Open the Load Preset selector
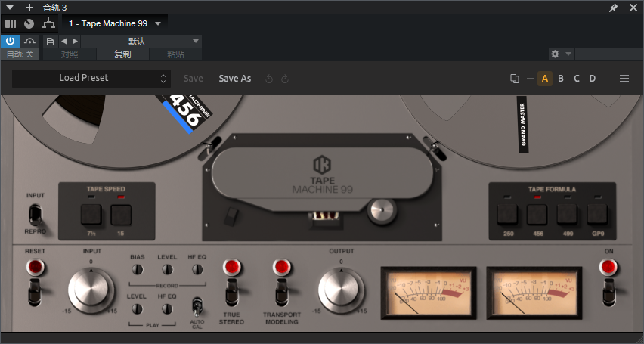Image resolution: width=644 pixels, height=344 pixels. click(x=91, y=78)
